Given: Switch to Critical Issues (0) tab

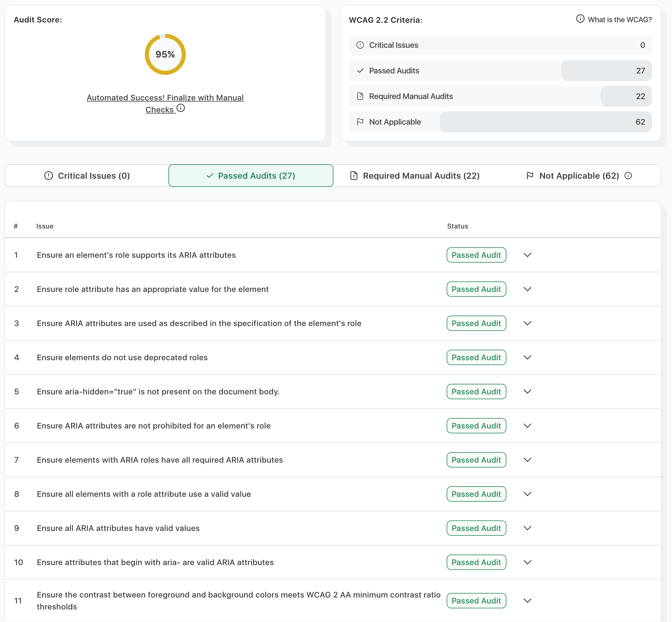Looking at the screenshot, I should click(x=87, y=176).
